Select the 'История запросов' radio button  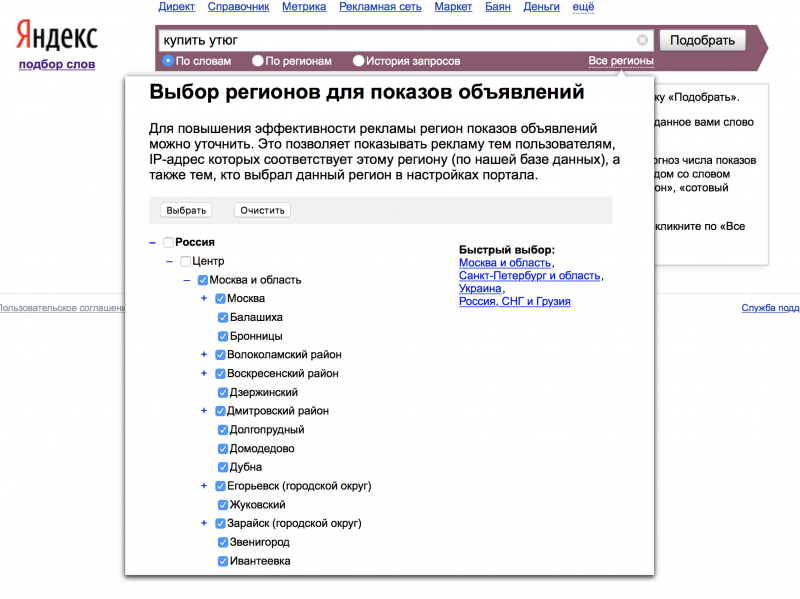click(x=358, y=61)
